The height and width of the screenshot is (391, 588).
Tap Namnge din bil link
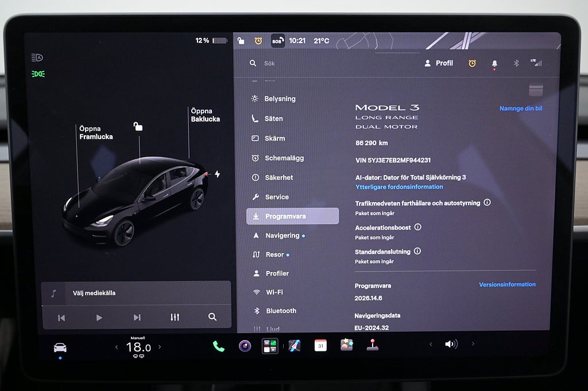[521, 109]
